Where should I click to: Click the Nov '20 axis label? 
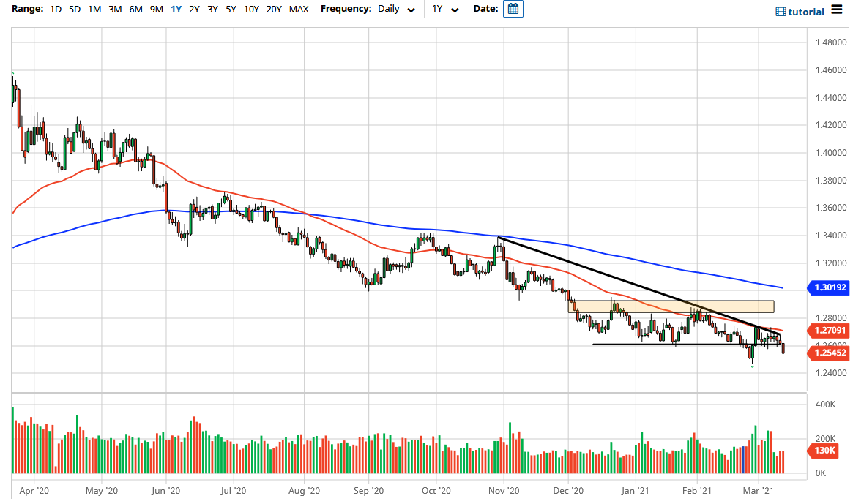tap(502, 491)
